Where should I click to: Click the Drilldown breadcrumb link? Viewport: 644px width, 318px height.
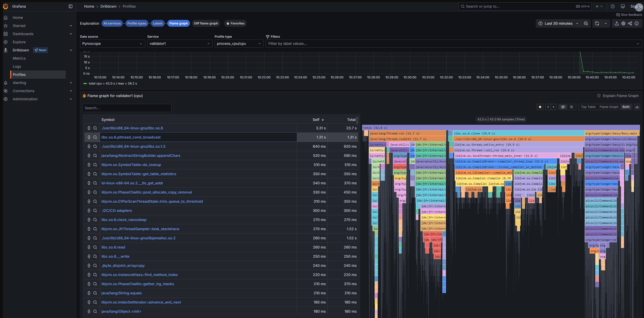click(x=108, y=6)
